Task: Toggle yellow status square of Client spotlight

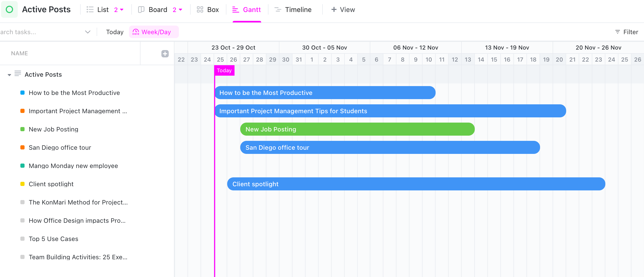Action: [x=22, y=184]
